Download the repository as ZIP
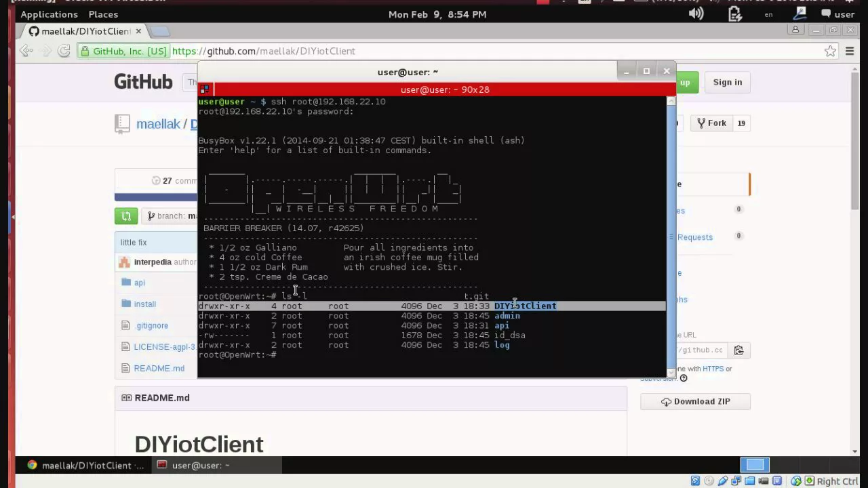This screenshot has width=868, height=488. click(x=695, y=401)
